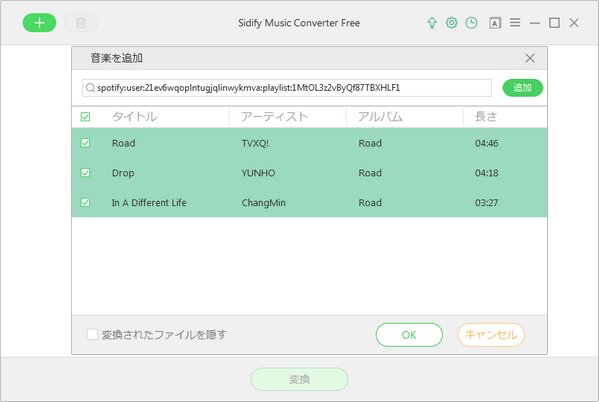The image size is (599, 402).
Task: Open the hamburger menu icon
Action: tap(515, 23)
